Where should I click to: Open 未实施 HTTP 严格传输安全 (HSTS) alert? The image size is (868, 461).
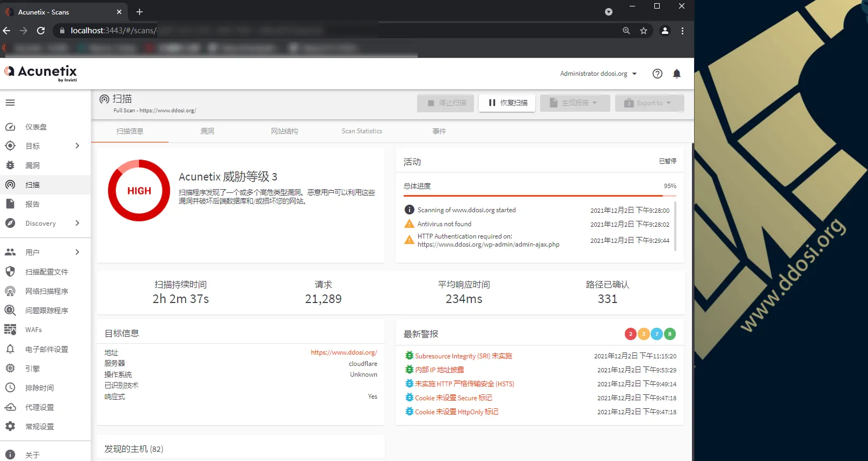[464, 384]
